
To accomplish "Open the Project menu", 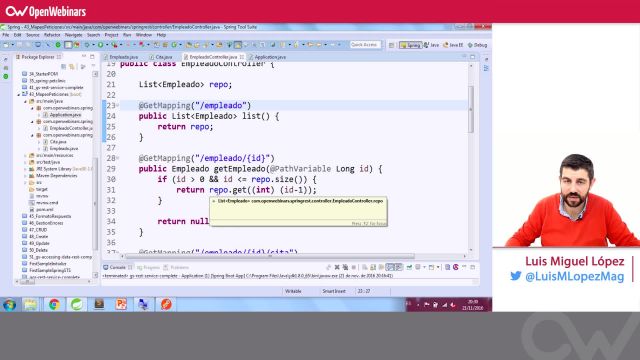I will coord(111,35).
